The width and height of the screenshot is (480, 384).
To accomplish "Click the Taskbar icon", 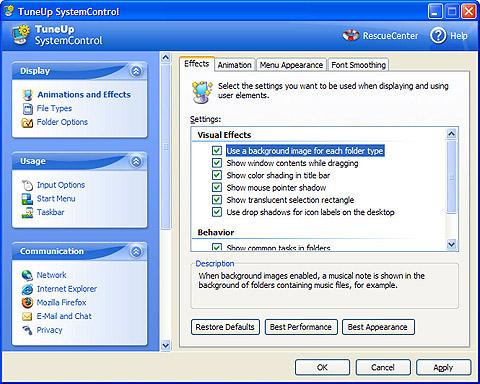I will point(27,213).
